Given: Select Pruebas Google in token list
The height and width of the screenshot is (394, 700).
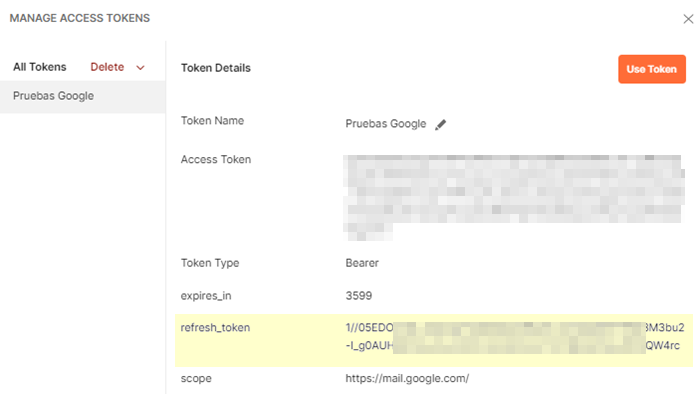Looking at the screenshot, I should coord(83,96).
